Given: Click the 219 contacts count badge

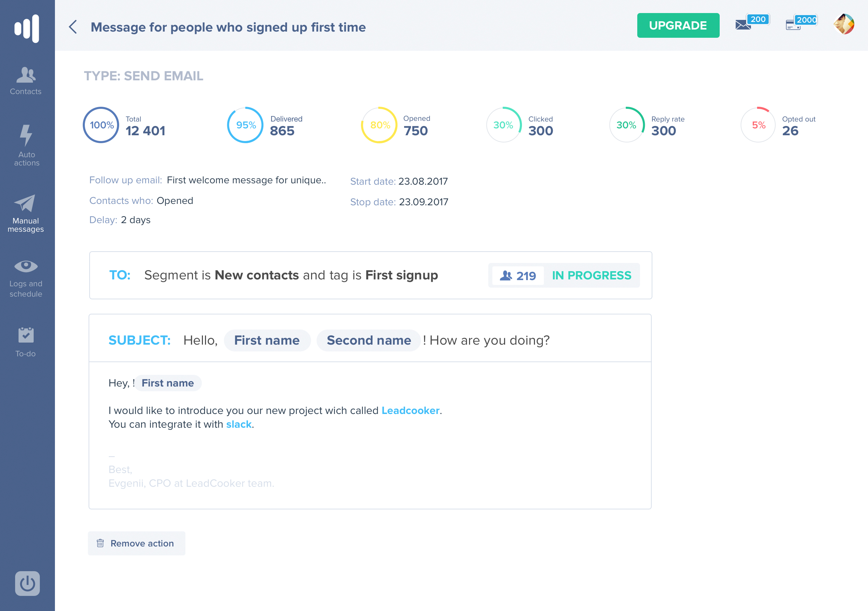Looking at the screenshot, I should click(518, 275).
